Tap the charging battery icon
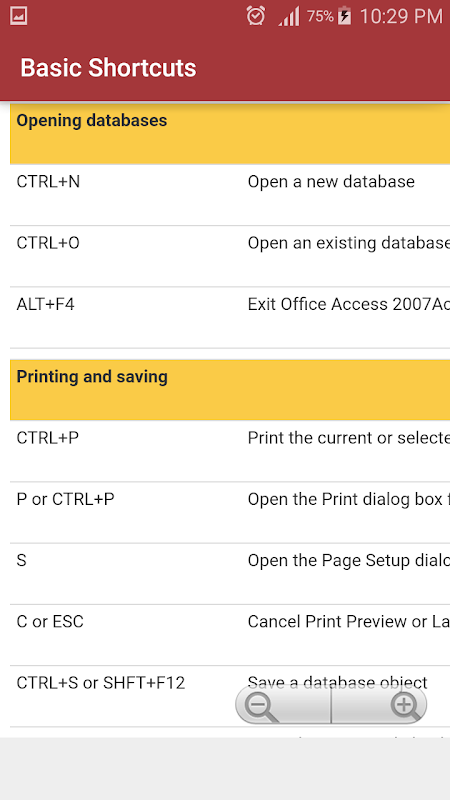Screen dimensions: 450x800 [x=344, y=16]
